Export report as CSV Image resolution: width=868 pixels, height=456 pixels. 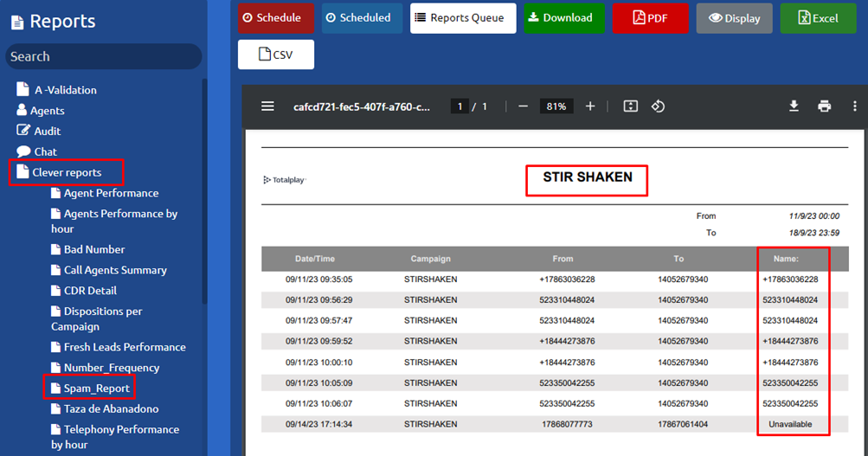(276, 55)
